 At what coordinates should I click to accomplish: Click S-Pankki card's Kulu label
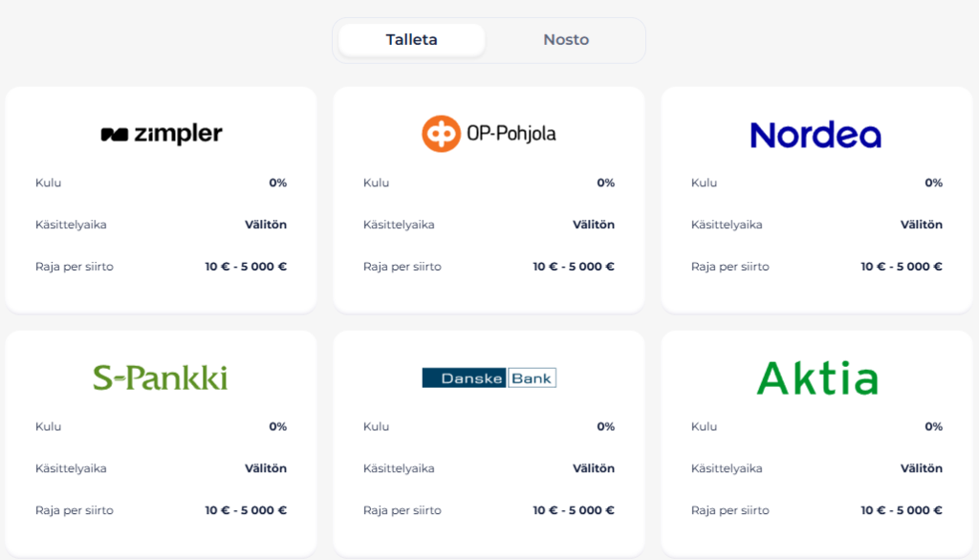[48, 426]
